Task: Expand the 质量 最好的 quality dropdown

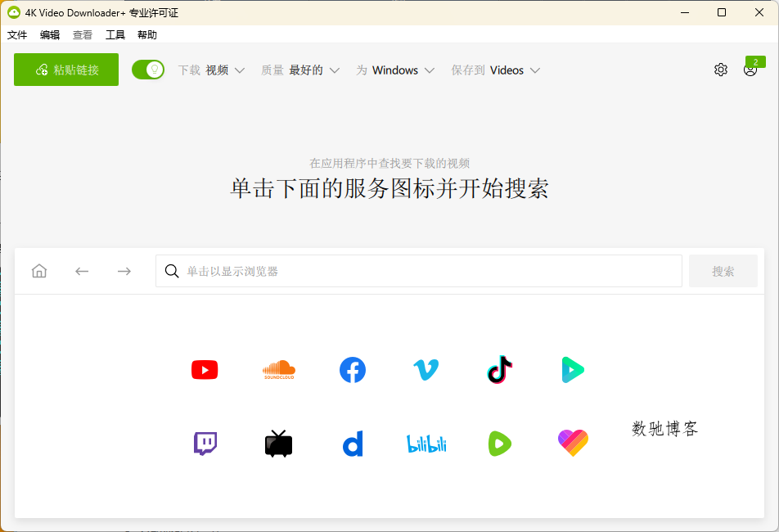Action: (300, 70)
